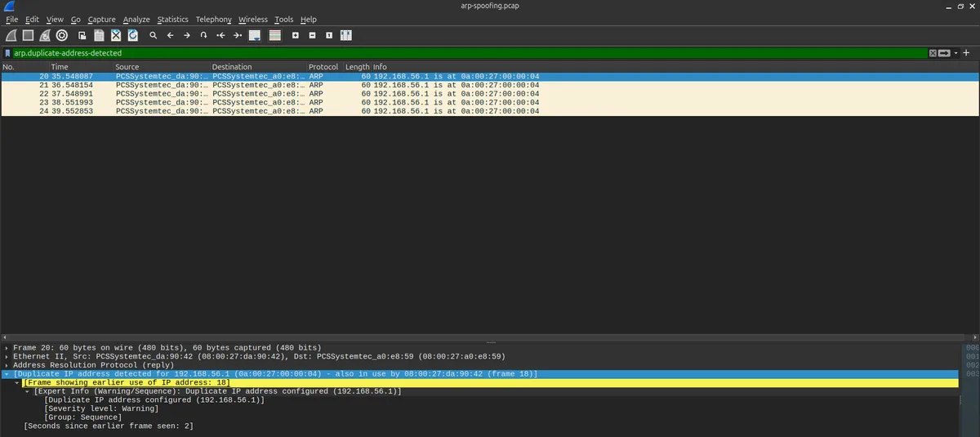Go to previous packet arrow

click(x=170, y=35)
